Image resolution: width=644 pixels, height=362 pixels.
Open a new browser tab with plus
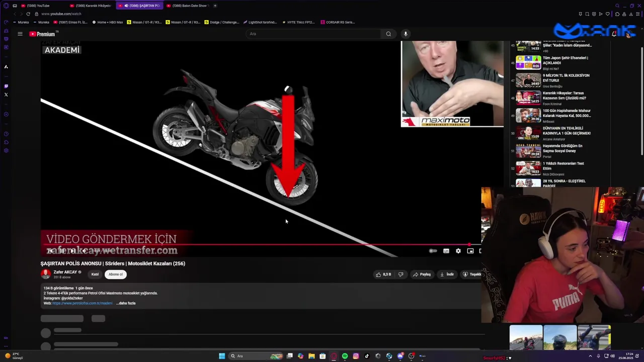[215, 6]
